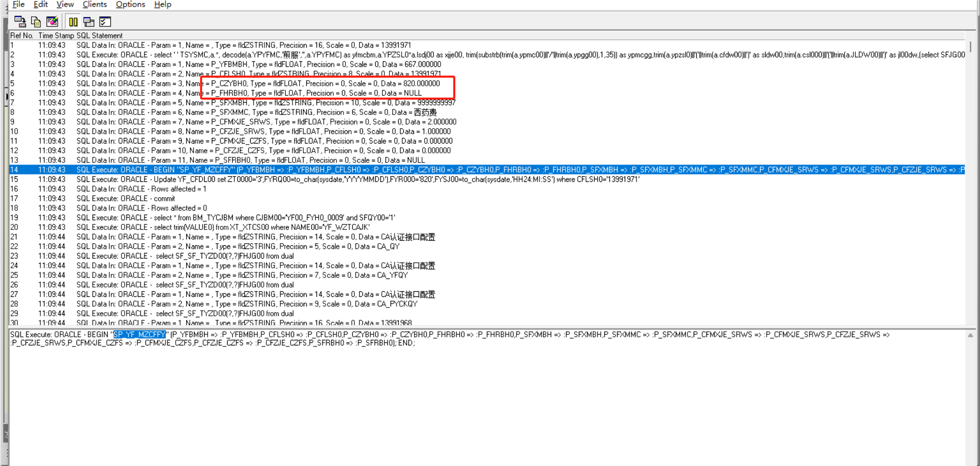The width and height of the screenshot is (980, 466).
Task: Select the 'Rows affected = 0' row
Action: click(487, 208)
